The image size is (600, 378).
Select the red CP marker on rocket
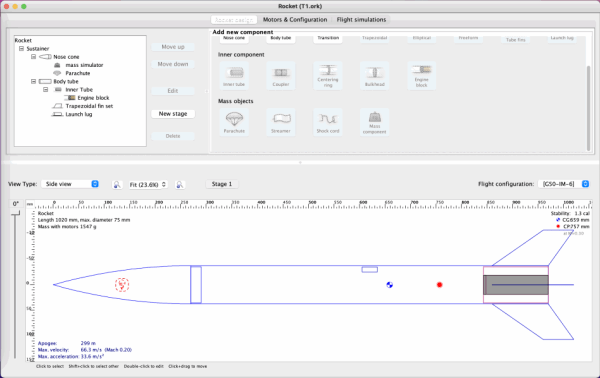[439, 285]
